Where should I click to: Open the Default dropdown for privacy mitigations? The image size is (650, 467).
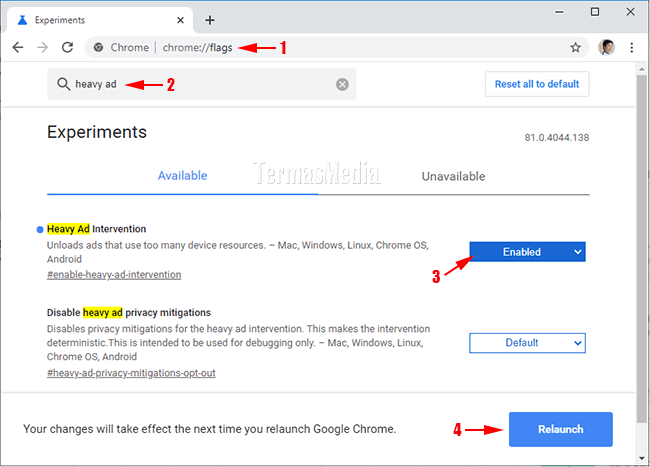[527, 343]
